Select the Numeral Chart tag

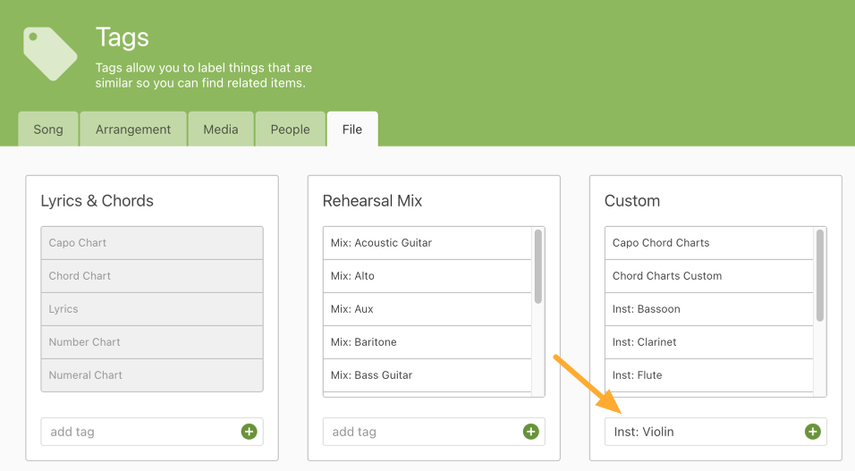point(152,375)
